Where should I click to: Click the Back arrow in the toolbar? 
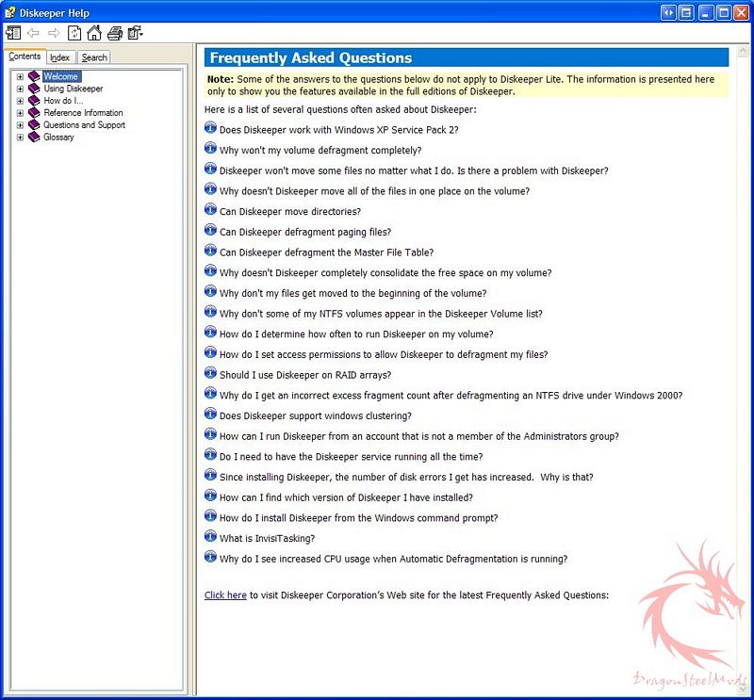click(33, 33)
